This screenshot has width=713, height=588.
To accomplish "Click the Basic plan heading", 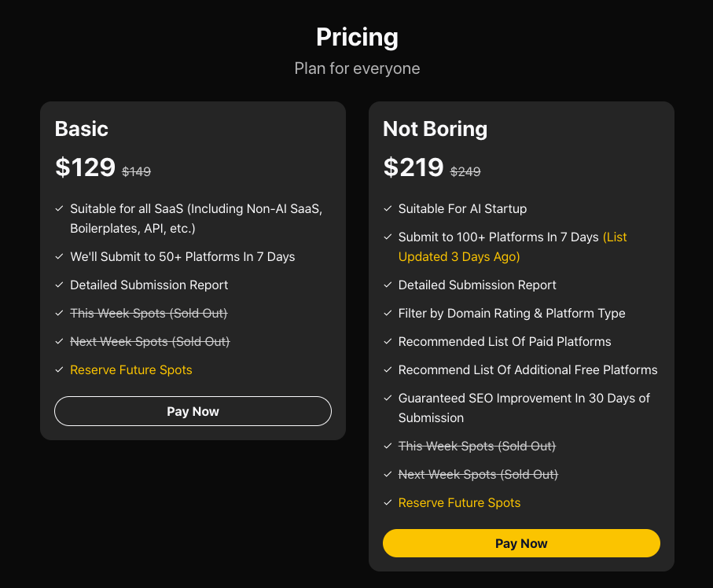I will [x=82, y=129].
